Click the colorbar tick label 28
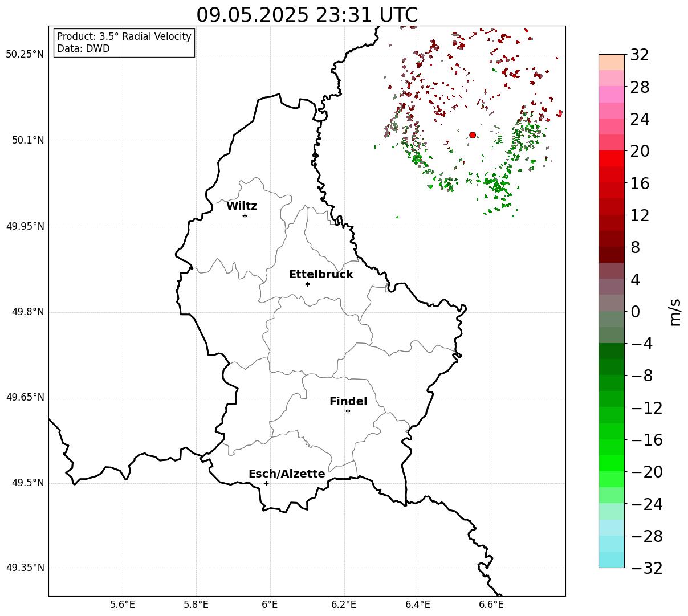Viewport: 688px width, 616px height. coord(640,88)
